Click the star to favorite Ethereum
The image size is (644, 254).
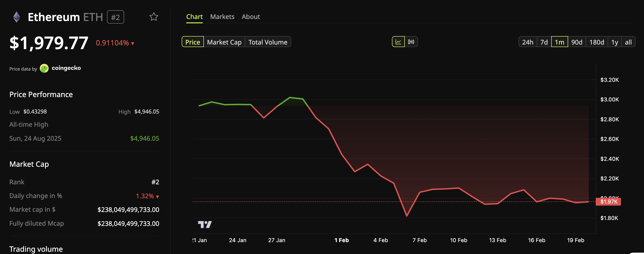tap(154, 17)
